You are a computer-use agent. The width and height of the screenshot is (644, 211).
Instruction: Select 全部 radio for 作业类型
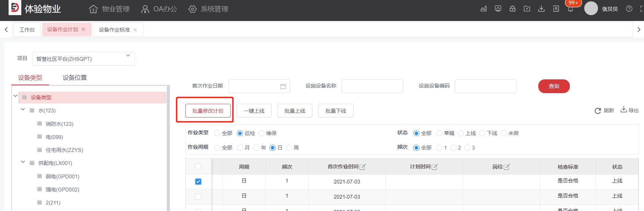click(x=217, y=133)
